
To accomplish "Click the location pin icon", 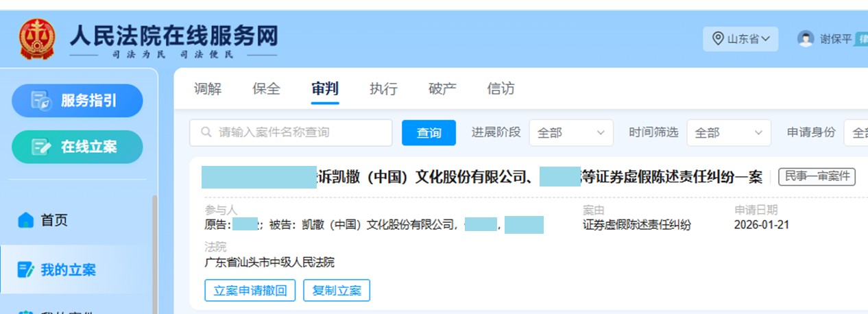I will click(718, 39).
